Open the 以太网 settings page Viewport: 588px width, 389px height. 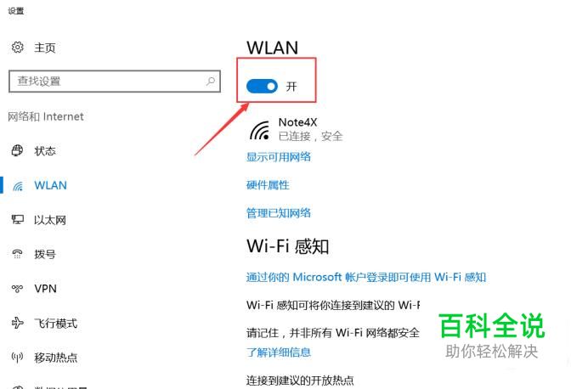click(x=50, y=220)
